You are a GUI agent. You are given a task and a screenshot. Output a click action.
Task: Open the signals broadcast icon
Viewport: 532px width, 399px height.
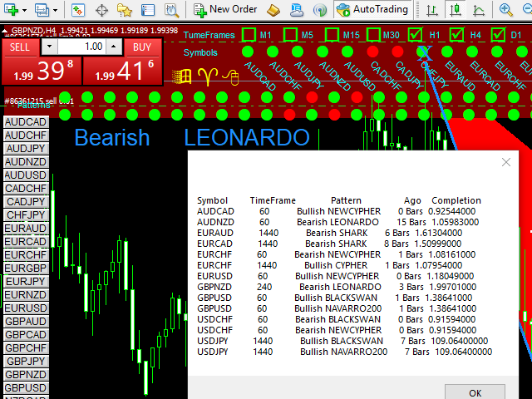(x=319, y=10)
